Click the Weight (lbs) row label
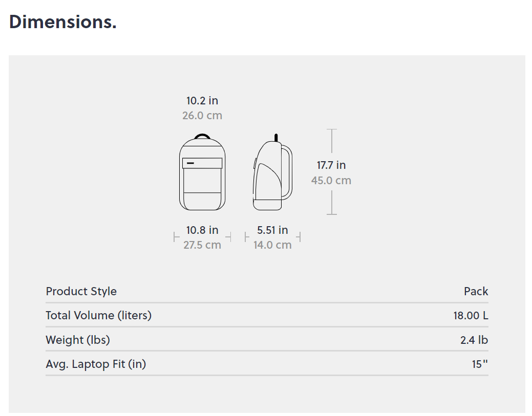 [78, 340]
